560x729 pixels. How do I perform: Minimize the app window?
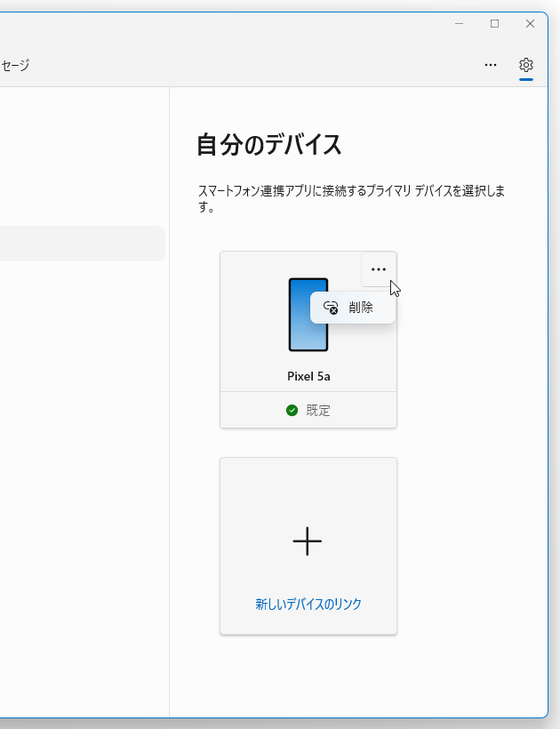460,24
